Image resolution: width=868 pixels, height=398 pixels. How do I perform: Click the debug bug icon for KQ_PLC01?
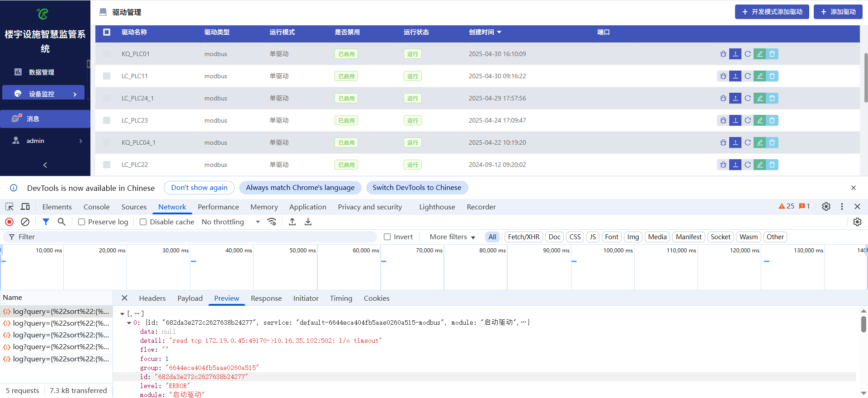click(x=723, y=54)
